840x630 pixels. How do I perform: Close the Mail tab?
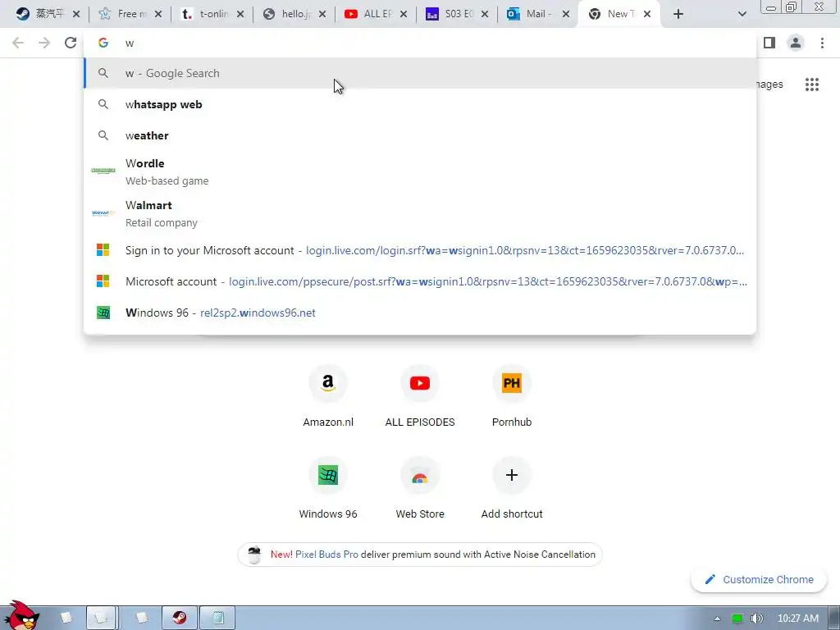point(566,14)
